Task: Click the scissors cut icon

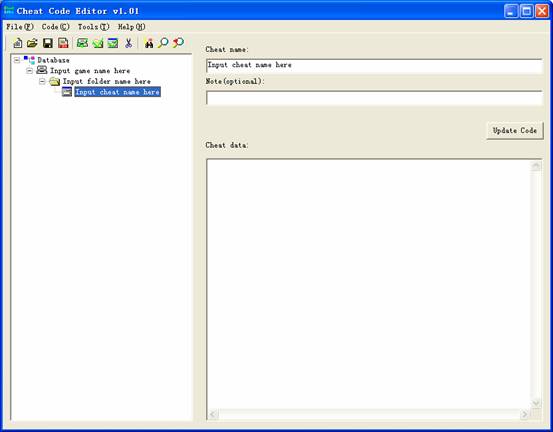Action: click(x=128, y=43)
